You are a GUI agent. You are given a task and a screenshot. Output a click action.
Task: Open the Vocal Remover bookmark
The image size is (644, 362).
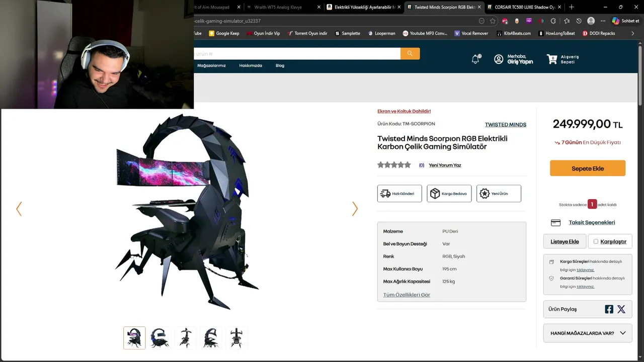click(471, 33)
